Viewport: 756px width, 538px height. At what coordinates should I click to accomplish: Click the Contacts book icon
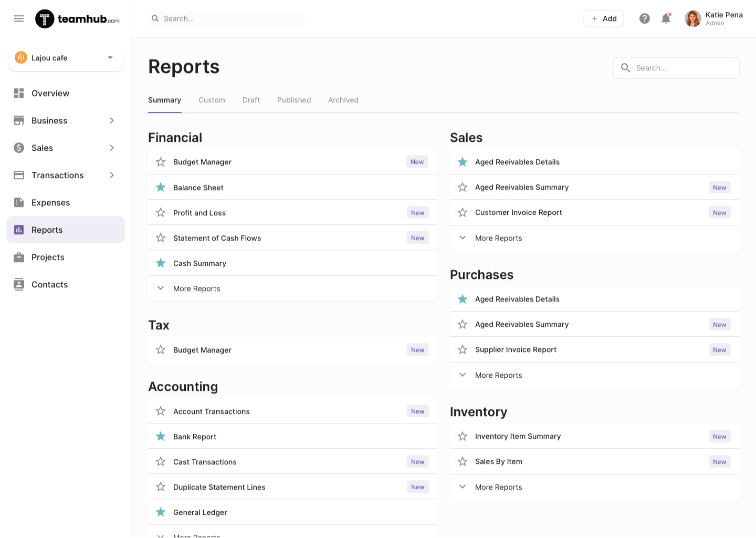coord(19,284)
